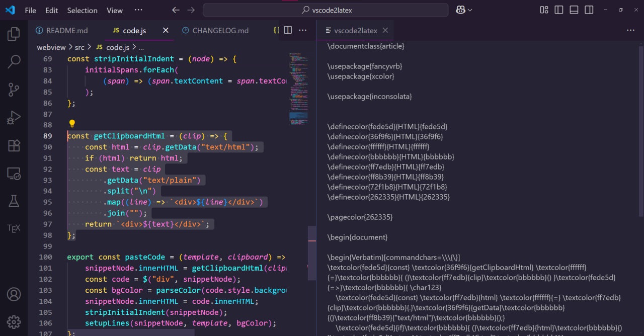Image resolution: width=644 pixels, height=336 pixels.
Task: Open the Manage gear menu
Action: (x=14, y=321)
